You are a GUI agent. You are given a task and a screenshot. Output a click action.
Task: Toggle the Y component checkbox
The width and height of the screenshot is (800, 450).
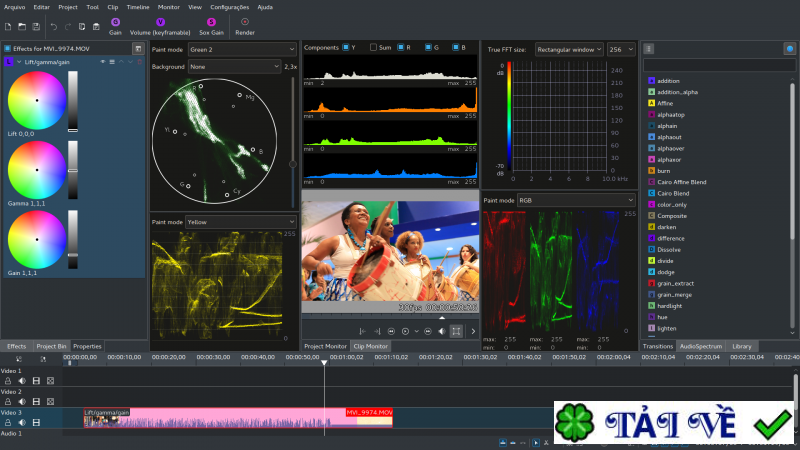click(x=346, y=47)
